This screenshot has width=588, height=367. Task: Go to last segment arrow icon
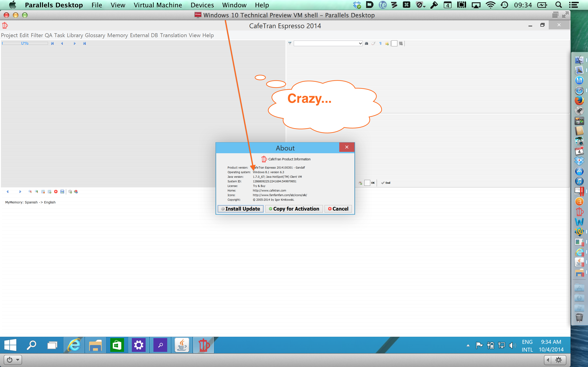pyautogui.click(x=84, y=43)
